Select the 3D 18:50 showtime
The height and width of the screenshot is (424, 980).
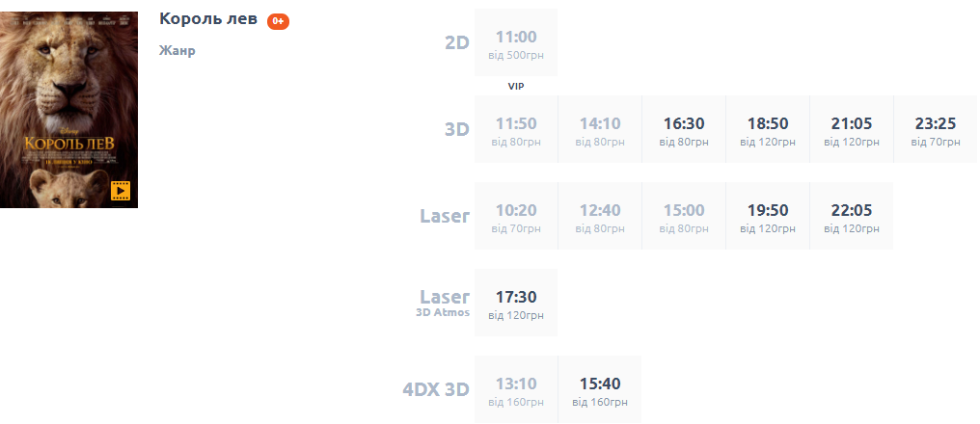(x=768, y=130)
